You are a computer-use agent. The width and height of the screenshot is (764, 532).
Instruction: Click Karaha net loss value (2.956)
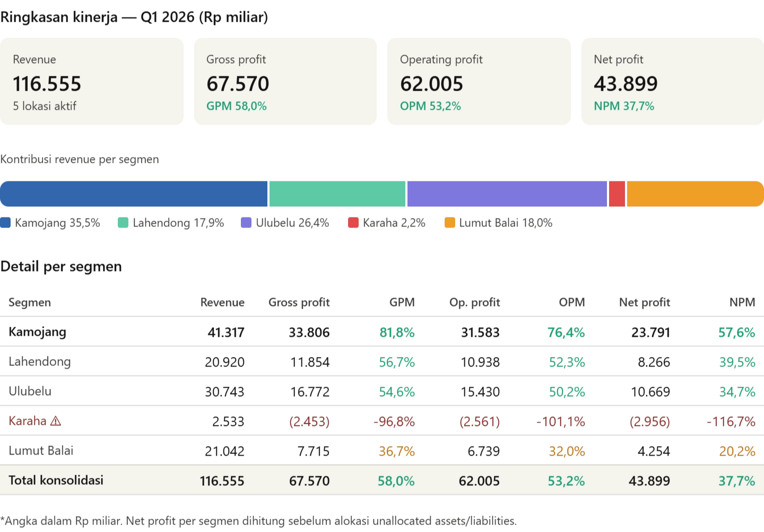[650, 422]
